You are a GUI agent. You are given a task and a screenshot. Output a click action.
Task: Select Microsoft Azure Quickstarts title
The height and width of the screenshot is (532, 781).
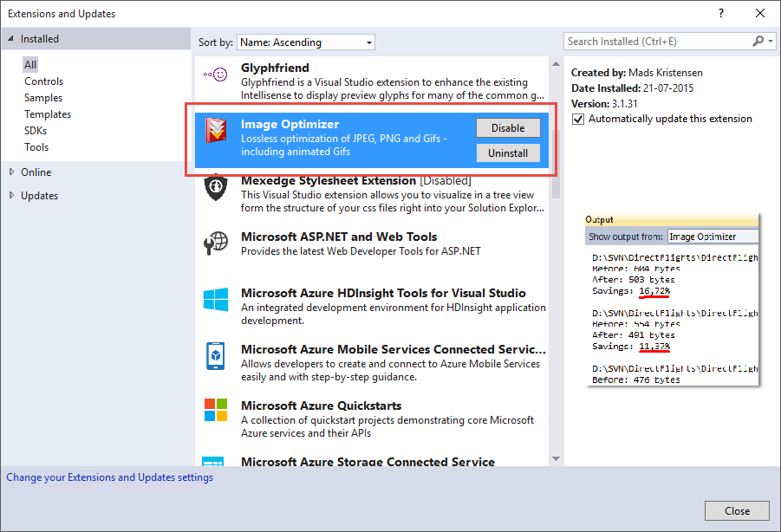(x=322, y=405)
